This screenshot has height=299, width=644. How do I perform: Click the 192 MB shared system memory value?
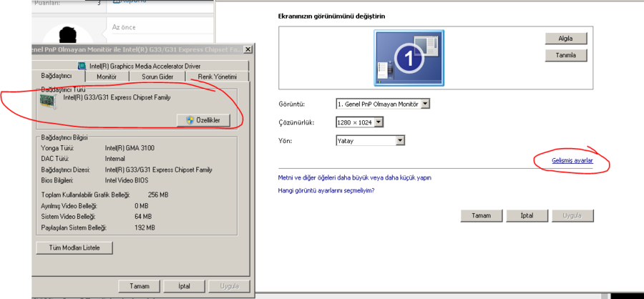coord(145,227)
